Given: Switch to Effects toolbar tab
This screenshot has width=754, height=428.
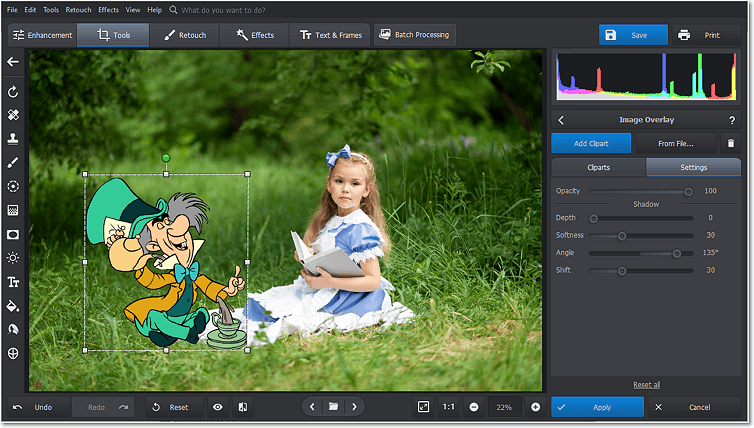Looking at the screenshot, I should (x=255, y=35).
